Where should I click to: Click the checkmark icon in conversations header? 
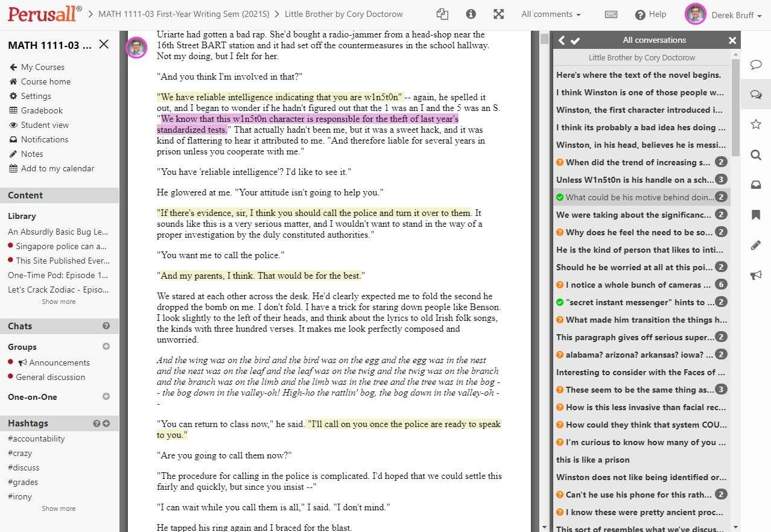tap(575, 40)
